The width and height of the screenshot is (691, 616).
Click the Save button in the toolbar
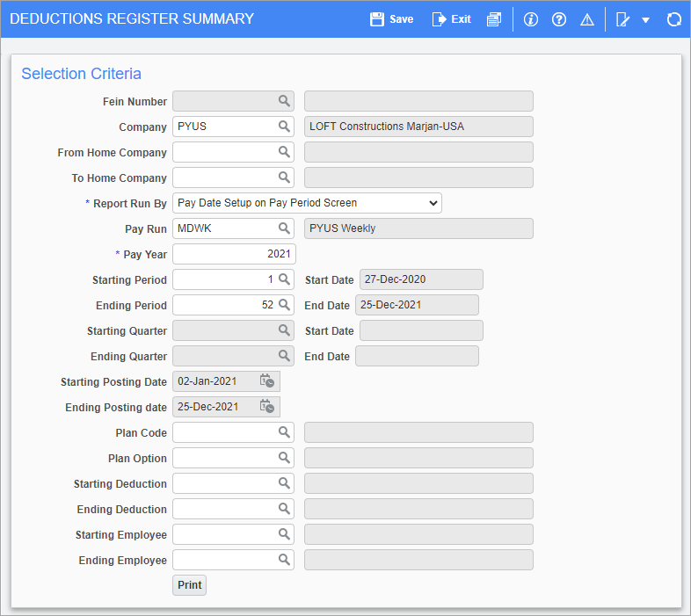pyautogui.click(x=391, y=19)
